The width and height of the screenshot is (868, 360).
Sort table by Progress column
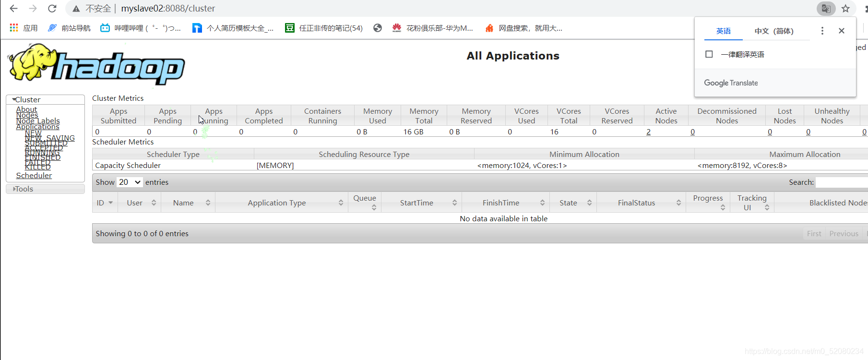click(708, 203)
